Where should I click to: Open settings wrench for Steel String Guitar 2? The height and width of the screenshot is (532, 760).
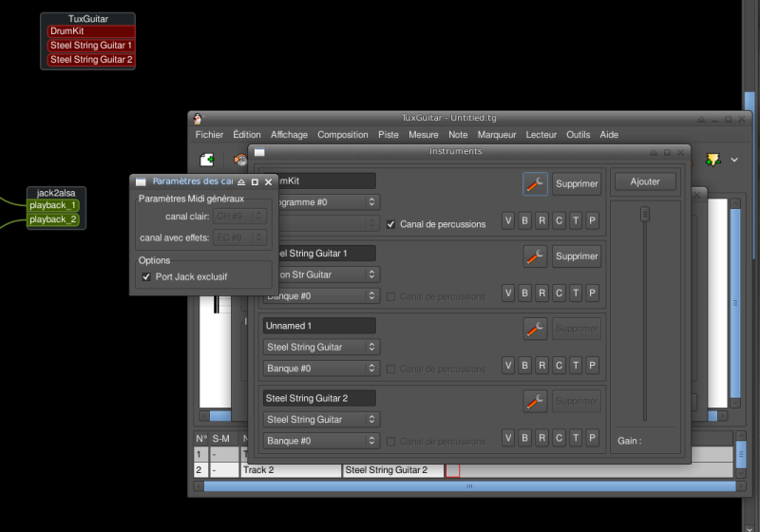click(535, 401)
